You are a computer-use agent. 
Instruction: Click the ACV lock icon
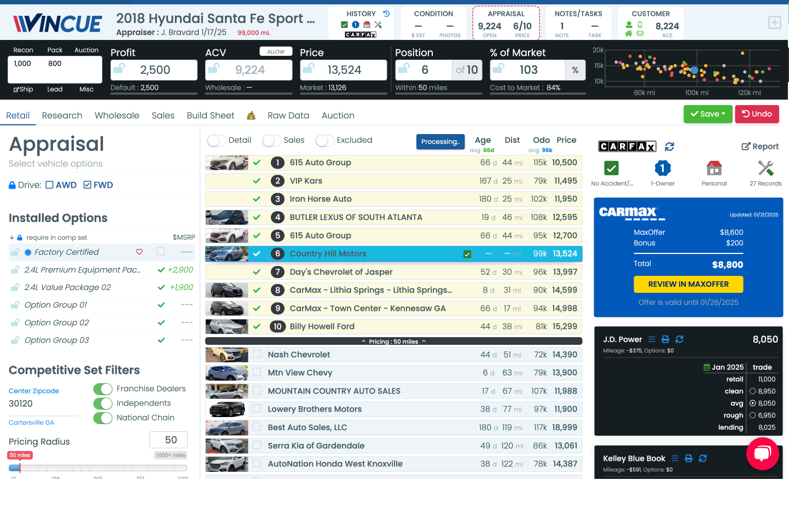coord(213,68)
